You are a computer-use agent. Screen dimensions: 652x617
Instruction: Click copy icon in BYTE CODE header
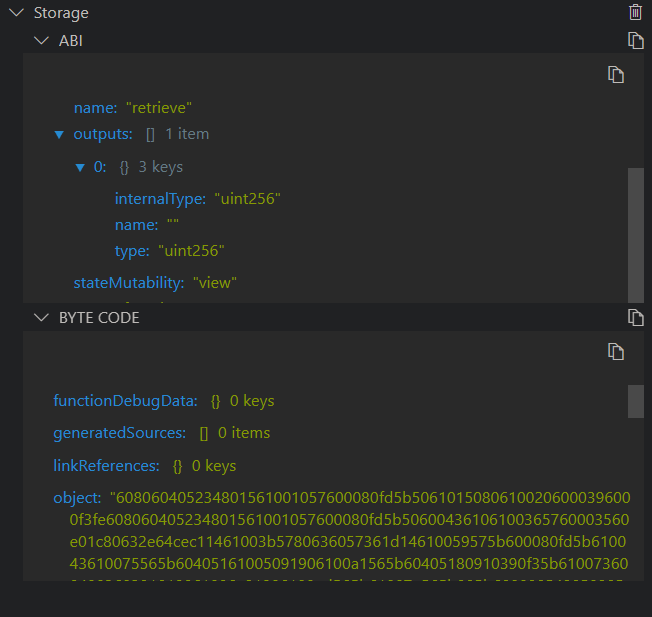click(x=635, y=317)
